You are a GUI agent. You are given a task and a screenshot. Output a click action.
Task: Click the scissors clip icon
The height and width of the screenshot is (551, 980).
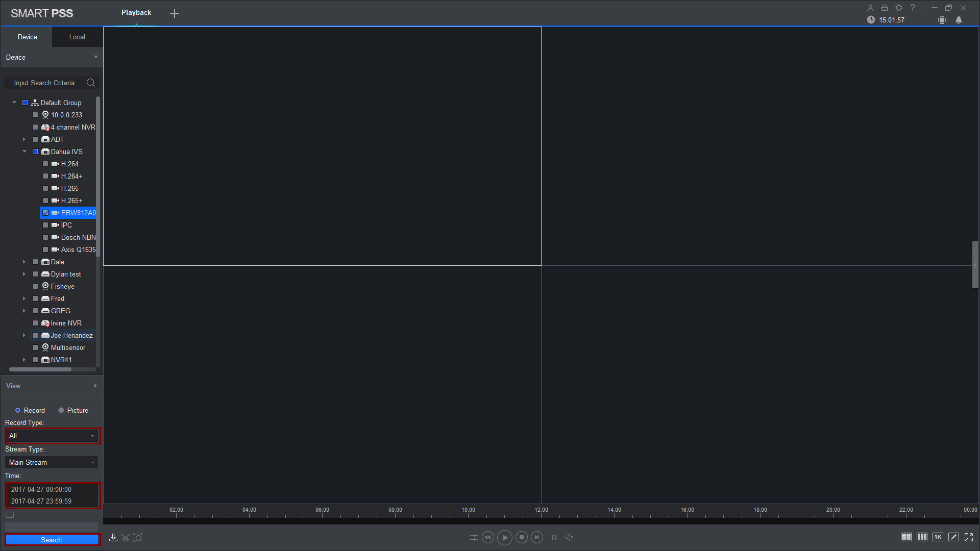click(126, 538)
